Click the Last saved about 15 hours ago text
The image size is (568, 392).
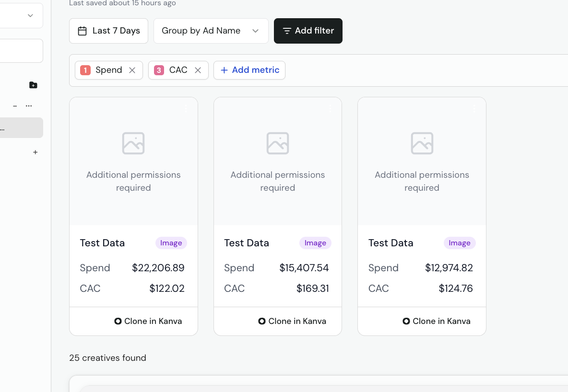122,3
